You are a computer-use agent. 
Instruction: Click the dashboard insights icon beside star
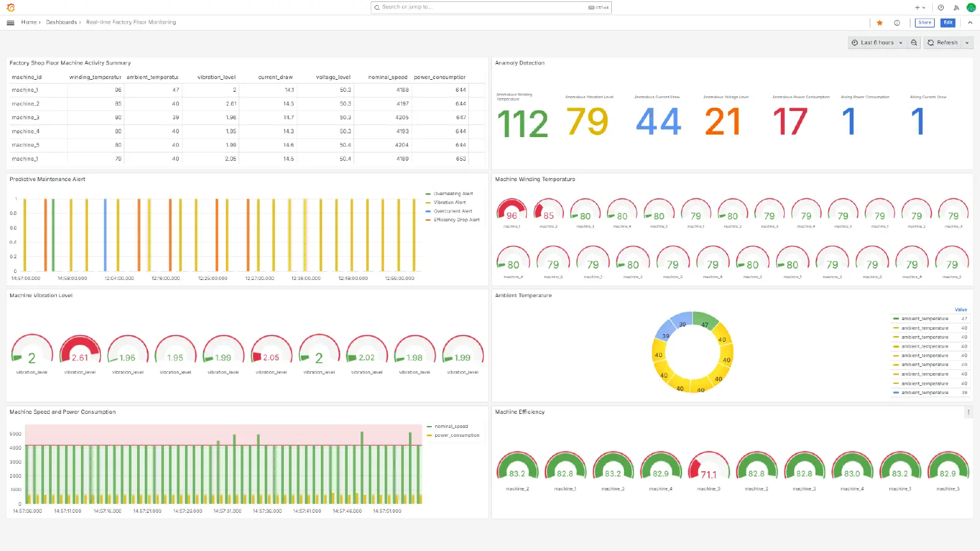(x=897, y=22)
